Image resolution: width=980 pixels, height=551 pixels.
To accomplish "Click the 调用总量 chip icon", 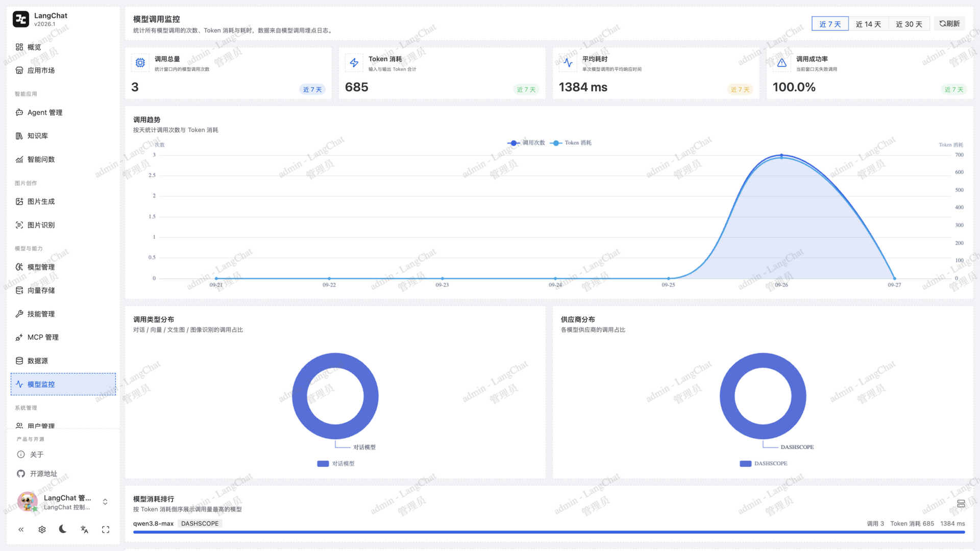I will click(140, 63).
